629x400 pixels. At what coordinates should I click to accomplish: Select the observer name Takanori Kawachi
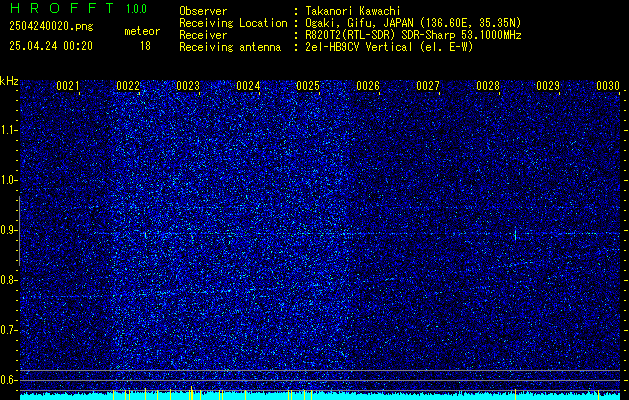[x=353, y=11]
